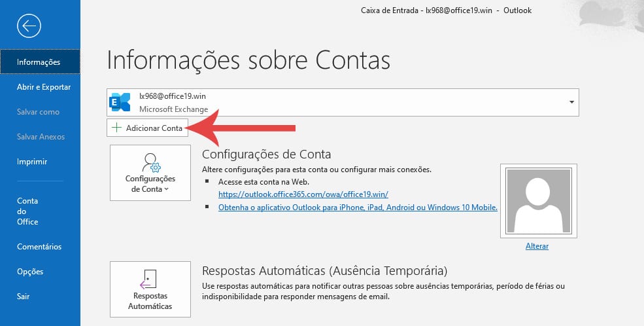
Task: Expand the account selector dropdown arrow
Action: tap(571, 103)
